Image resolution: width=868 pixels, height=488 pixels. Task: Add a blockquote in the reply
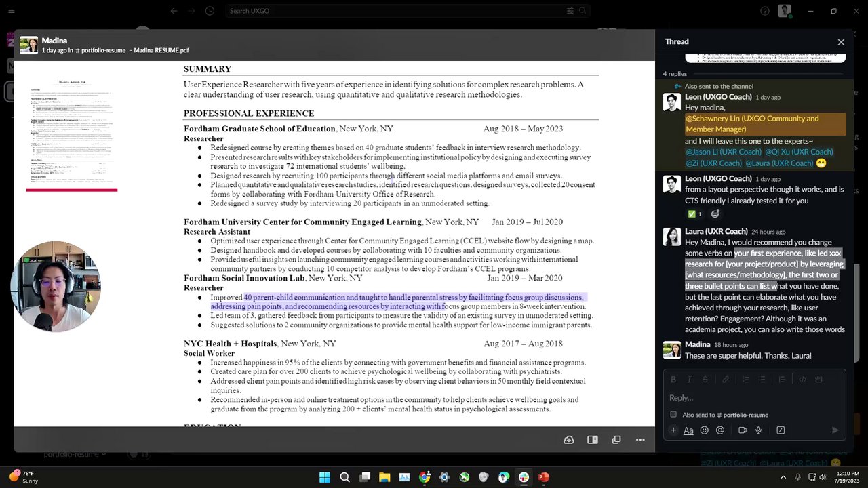[782, 380]
